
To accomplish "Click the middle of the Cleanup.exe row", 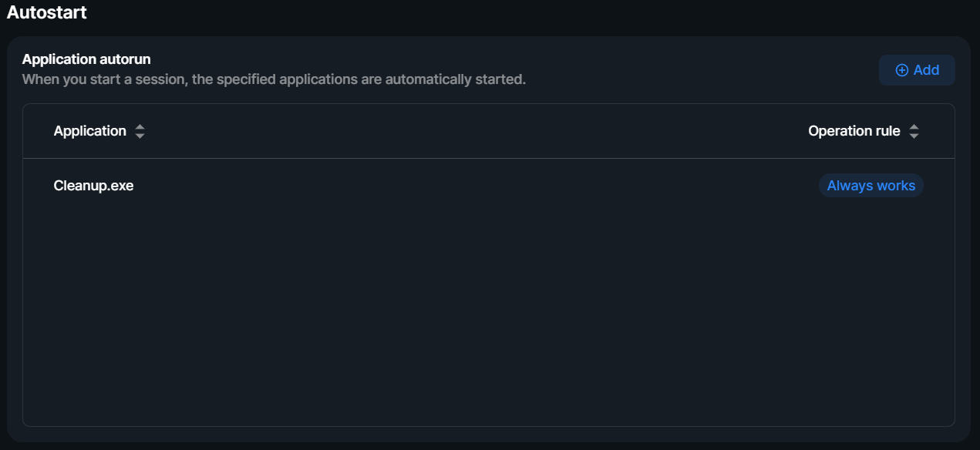I will coord(489,186).
